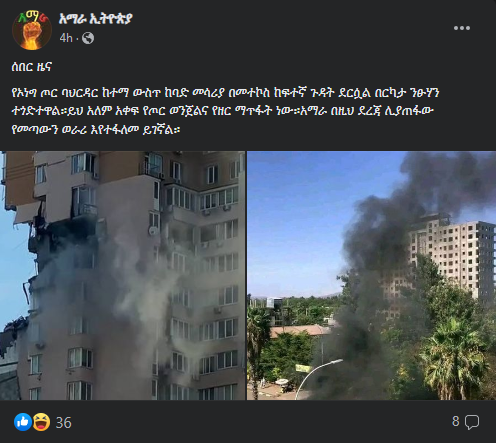Open the አማራ ኢትዮጵያ page name link
Viewport: 496px width, 443px height.
[95, 19]
